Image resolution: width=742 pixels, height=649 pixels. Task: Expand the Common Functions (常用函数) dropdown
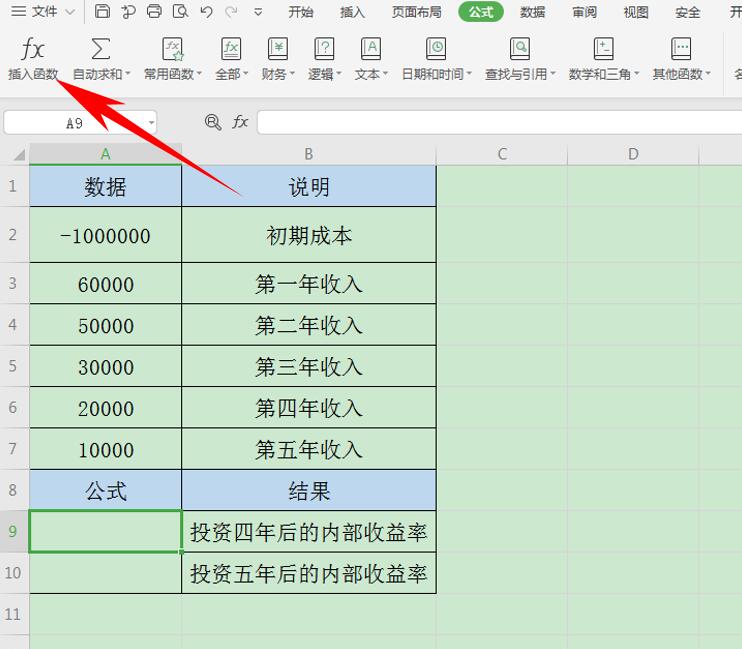tap(199, 74)
